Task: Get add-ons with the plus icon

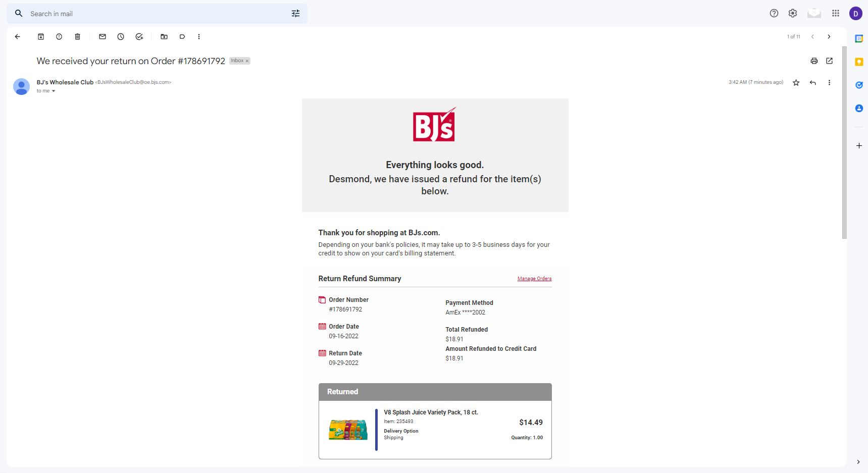Action: pyautogui.click(x=859, y=146)
